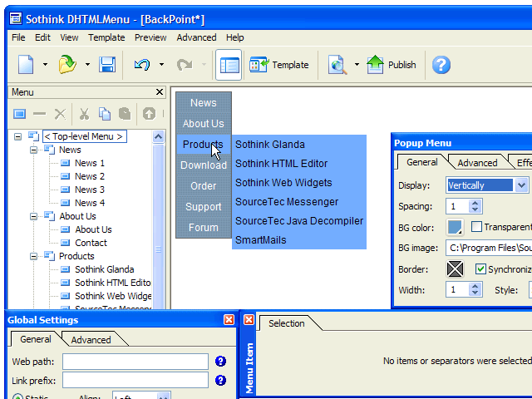
Task: Delete selected item in Menu panel
Action: [x=60, y=114]
